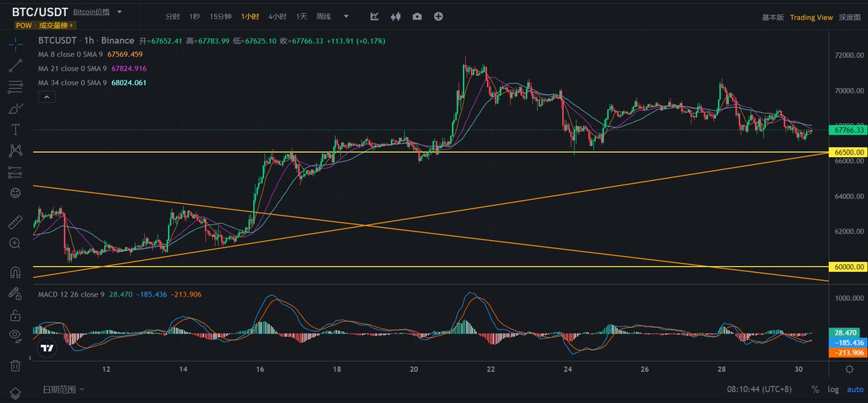868x403 pixels.
Task: Click the 72000.00 price axis label
Action: [850, 56]
